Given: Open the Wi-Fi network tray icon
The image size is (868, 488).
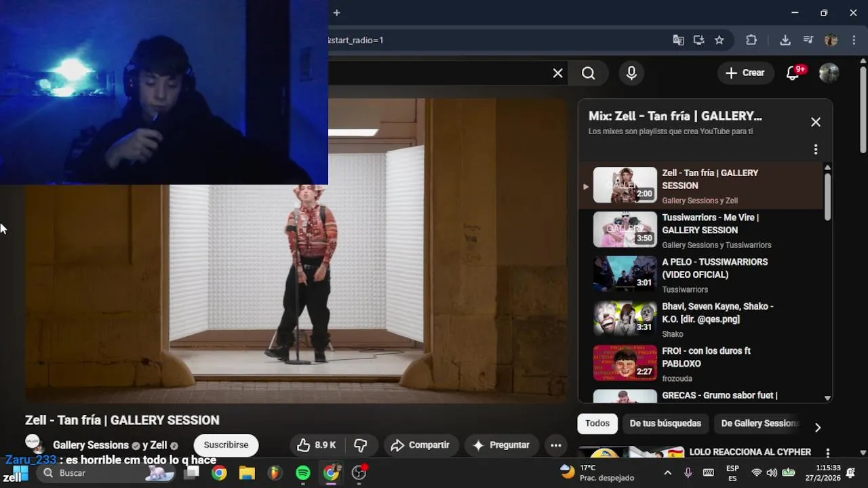Looking at the screenshot, I should point(757,473).
